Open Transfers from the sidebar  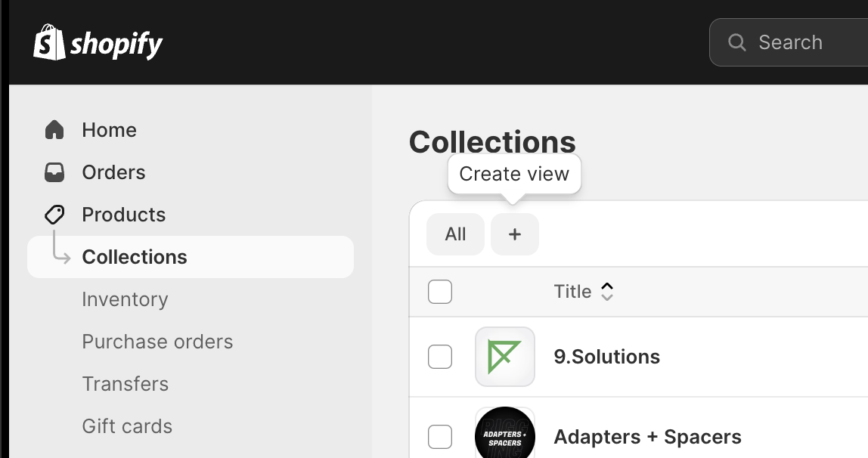(x=125, y=384)
